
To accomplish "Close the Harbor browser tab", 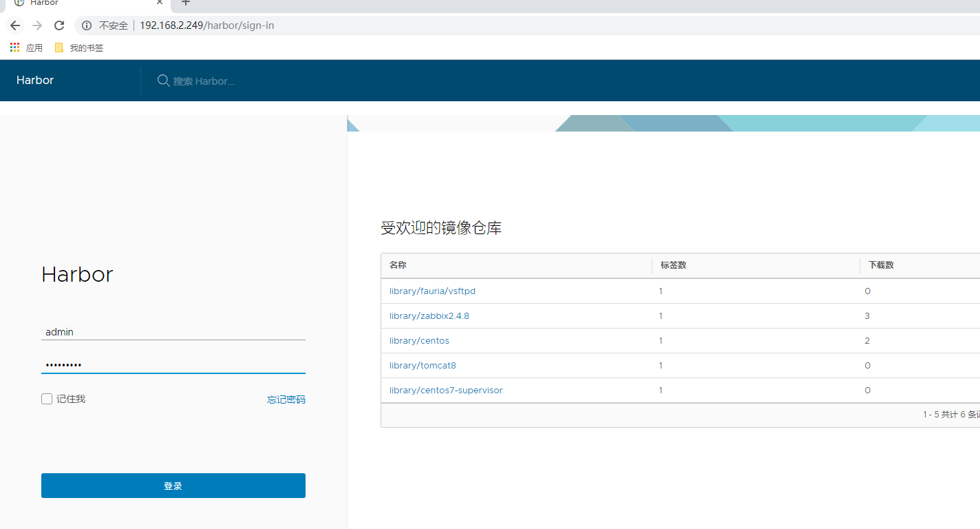I will coord(160,2).
